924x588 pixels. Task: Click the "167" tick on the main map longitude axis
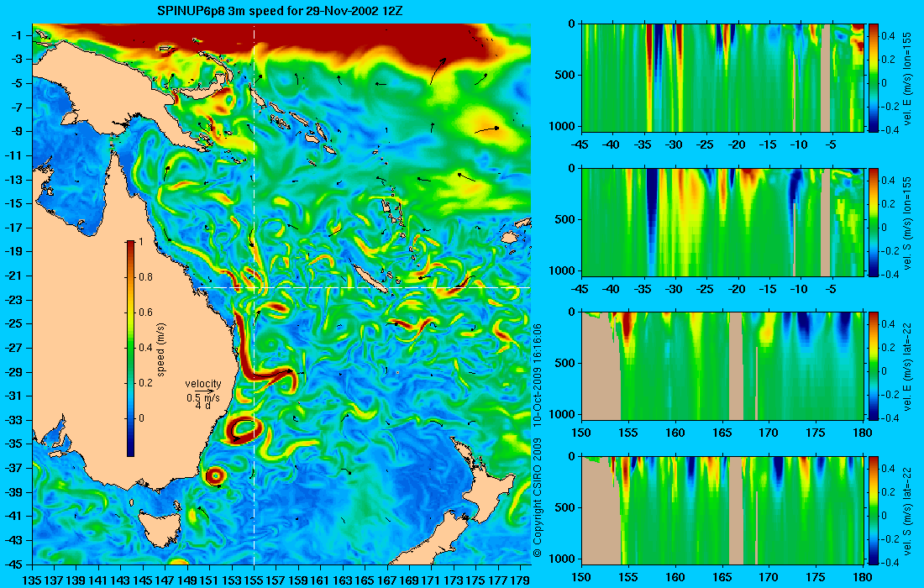[387, 580]
